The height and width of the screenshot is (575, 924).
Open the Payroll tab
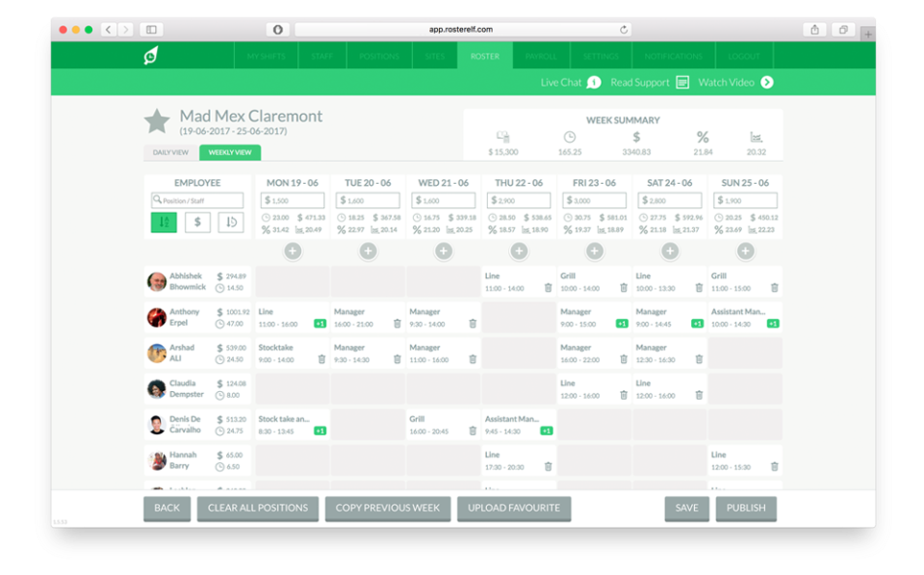click(x=541, y=56)
